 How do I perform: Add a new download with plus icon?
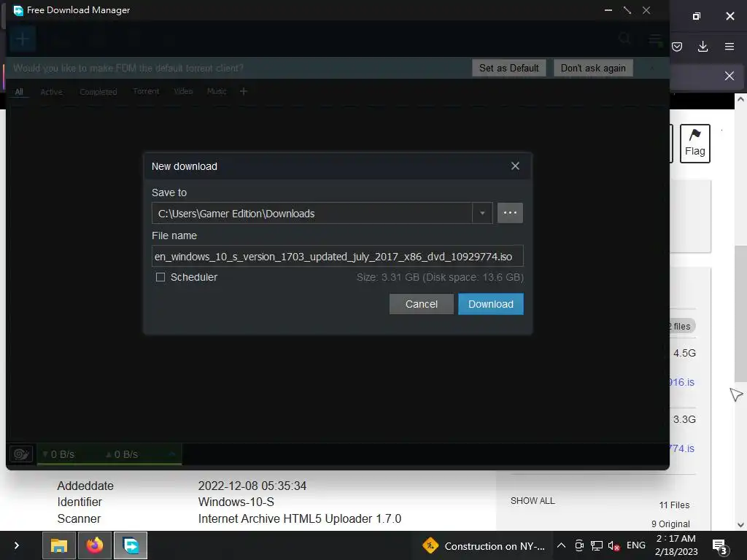(x=23, y=39)
